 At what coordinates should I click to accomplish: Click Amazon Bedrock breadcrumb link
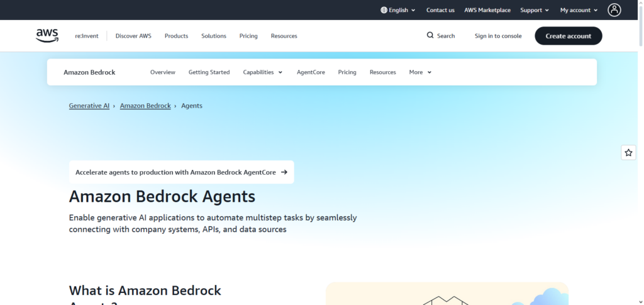pyautogui.click(x=145, y=106)
